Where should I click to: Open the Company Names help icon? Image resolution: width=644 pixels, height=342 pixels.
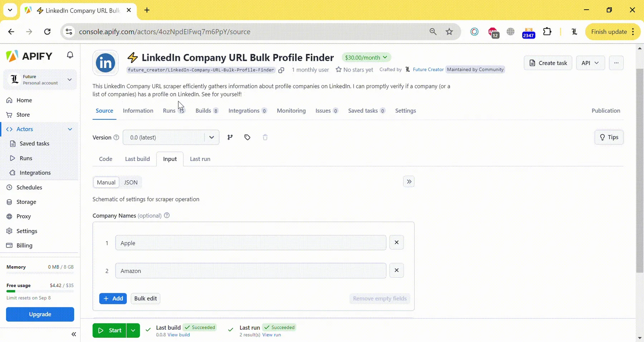click(167, 215)
